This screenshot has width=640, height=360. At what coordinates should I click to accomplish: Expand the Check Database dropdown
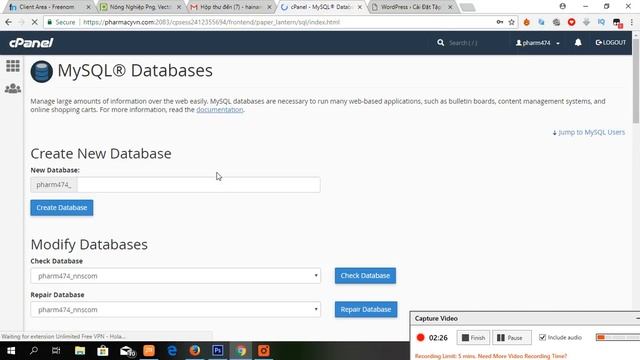point(176,276)
